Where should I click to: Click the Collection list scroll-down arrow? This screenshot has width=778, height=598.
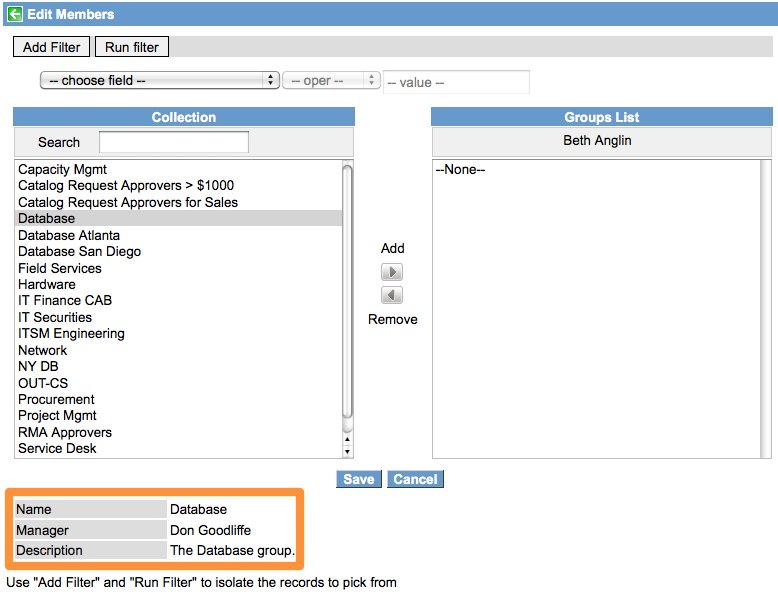[347, 450]
